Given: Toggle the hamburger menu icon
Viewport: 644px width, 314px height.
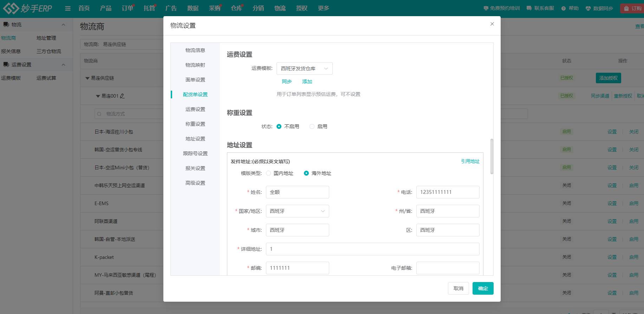Looking at the screenshot, I should pos(68,8).
